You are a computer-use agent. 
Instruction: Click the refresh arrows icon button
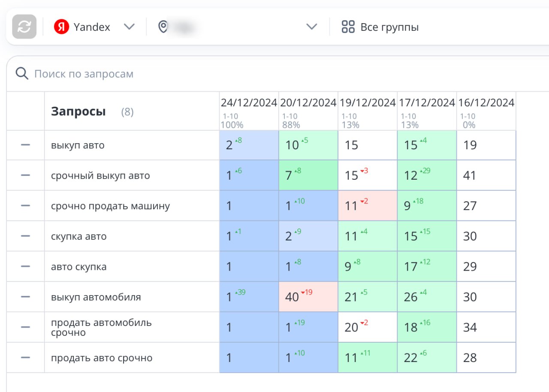click(24, 27)
